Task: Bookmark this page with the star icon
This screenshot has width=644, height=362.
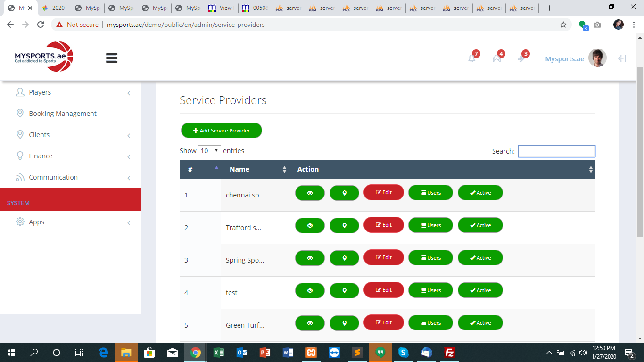Action: pos(563,25)
